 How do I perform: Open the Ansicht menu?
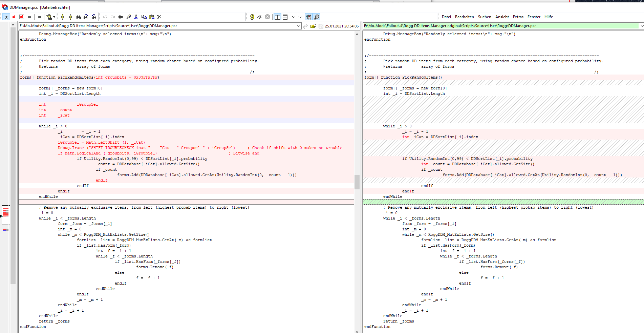[502, 17]
